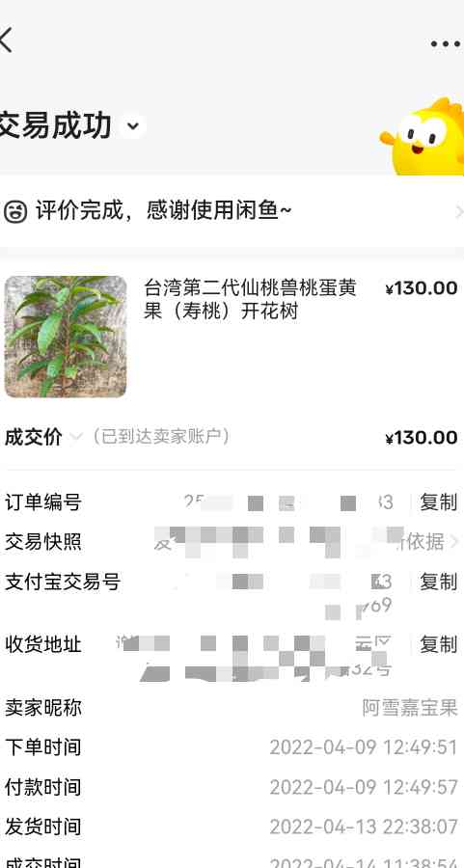Screen dimensions: 464x868
Task: Open the plant product thumbnail image
Action: click(x=66, y=337)
